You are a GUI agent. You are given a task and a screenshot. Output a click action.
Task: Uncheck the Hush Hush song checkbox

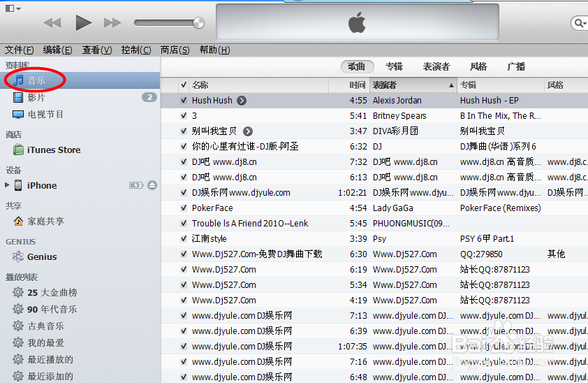[184, 101]
